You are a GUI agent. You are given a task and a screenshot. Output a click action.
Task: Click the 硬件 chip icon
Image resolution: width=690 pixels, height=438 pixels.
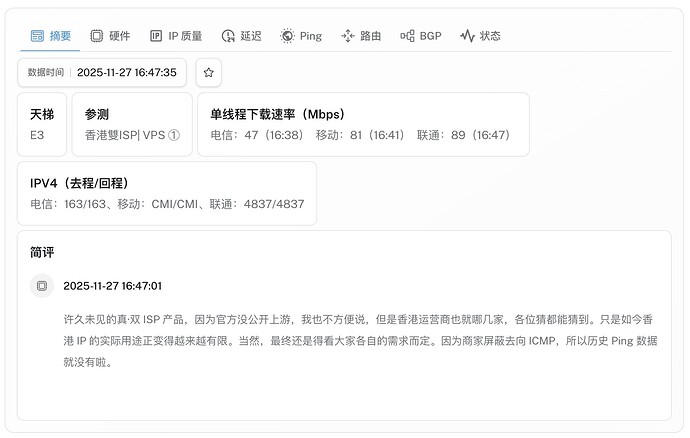(x=96, y=36)
